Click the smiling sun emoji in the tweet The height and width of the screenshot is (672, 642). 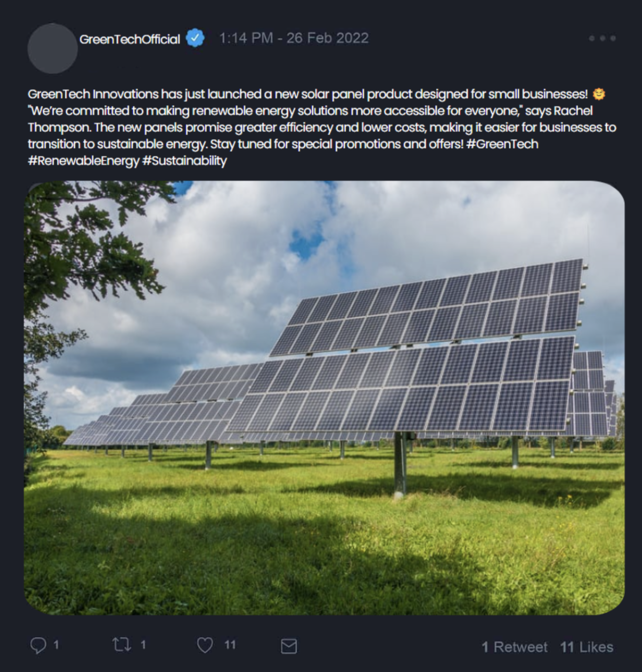(599, 94)
